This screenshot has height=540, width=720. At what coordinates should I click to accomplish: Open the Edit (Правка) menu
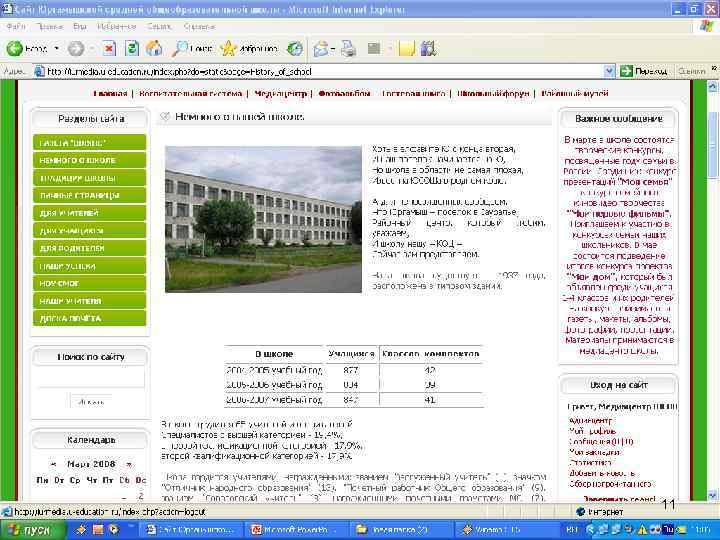(50, 27)
